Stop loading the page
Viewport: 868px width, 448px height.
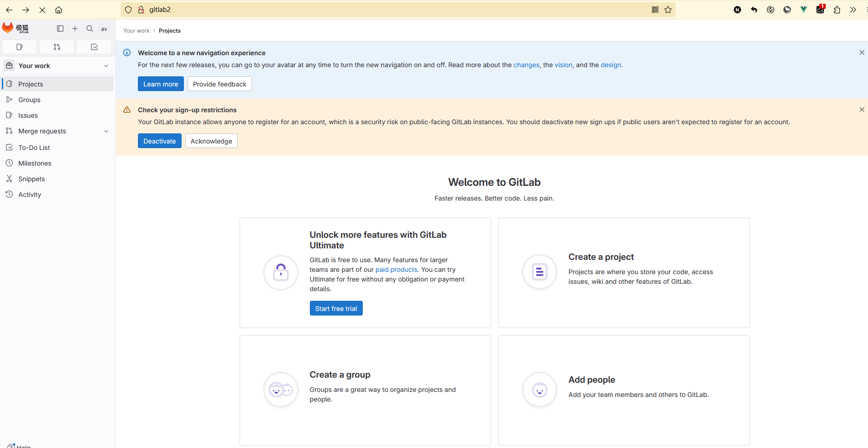point(42,10)
